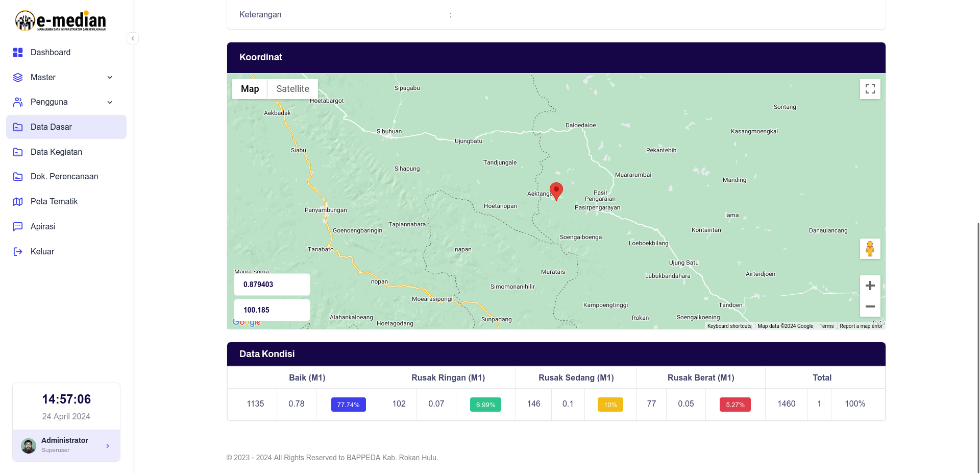Open the Dok. Perencanaan menu item
The width and height of the screenshot is (980, 474).
[66, 177]
